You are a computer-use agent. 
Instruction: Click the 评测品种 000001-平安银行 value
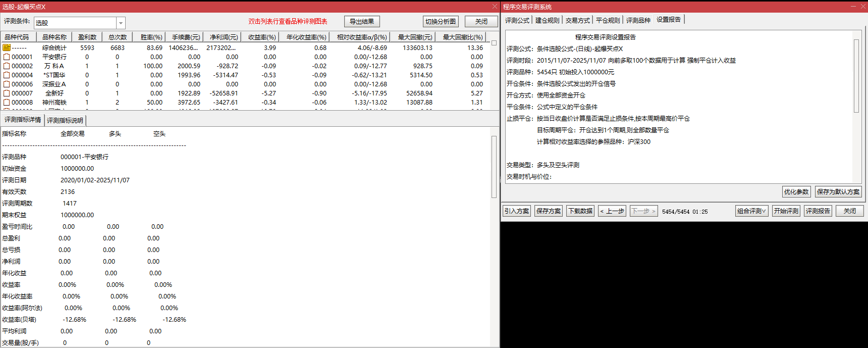pyautogui.click(x=84, y=157)
